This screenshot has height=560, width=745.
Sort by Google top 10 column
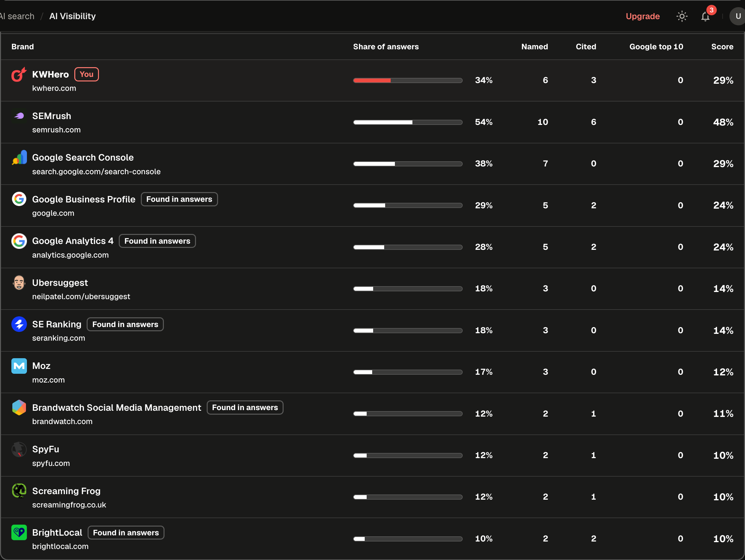(x=656, y=46)
